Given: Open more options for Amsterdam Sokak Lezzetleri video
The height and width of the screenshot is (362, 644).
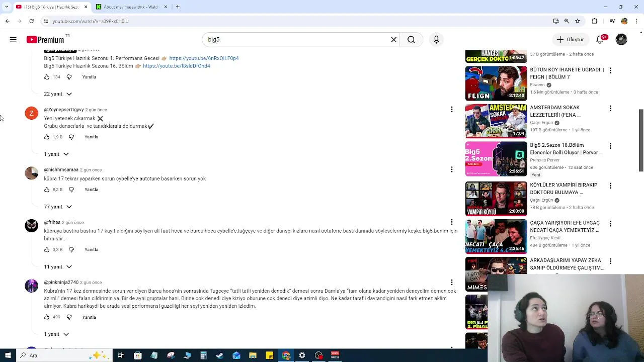Looking at the screenshot, I should pos(610,108).
